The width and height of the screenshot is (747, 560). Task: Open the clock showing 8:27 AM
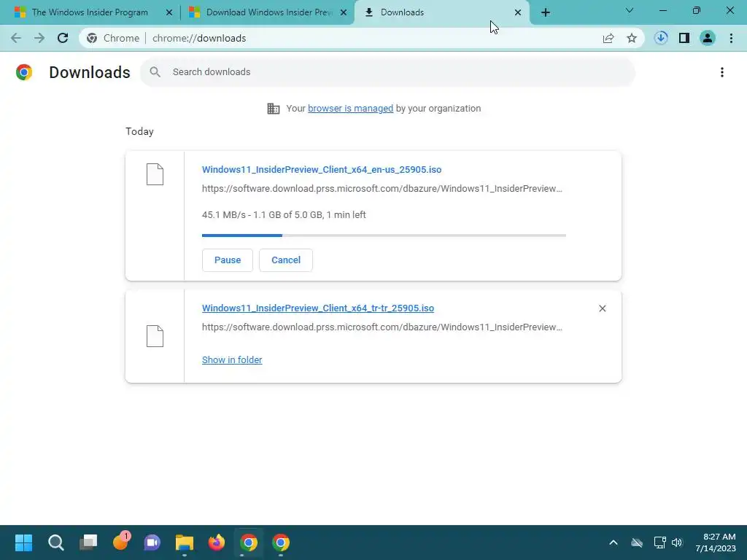[x=716, y=542]
